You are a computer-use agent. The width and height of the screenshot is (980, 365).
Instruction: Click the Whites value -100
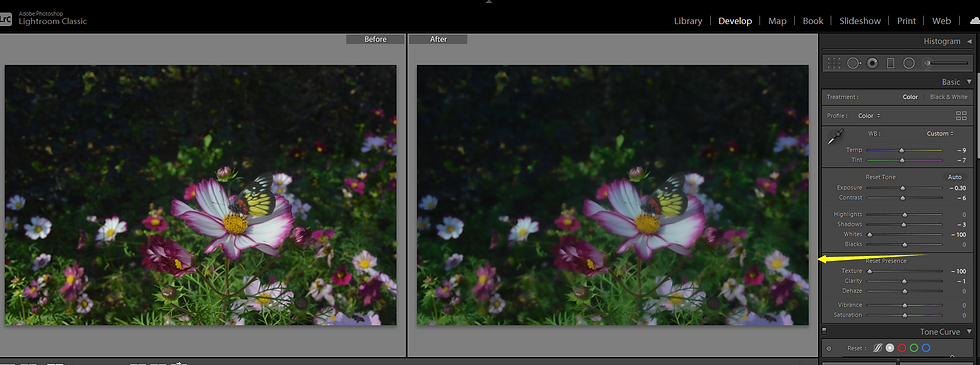958,234
